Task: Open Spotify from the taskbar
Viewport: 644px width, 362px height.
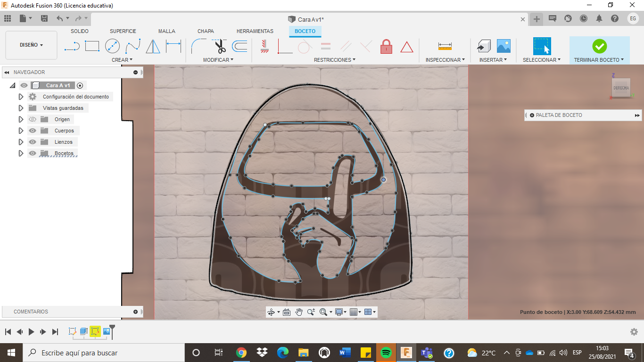Action: click(x=387, y=352)
